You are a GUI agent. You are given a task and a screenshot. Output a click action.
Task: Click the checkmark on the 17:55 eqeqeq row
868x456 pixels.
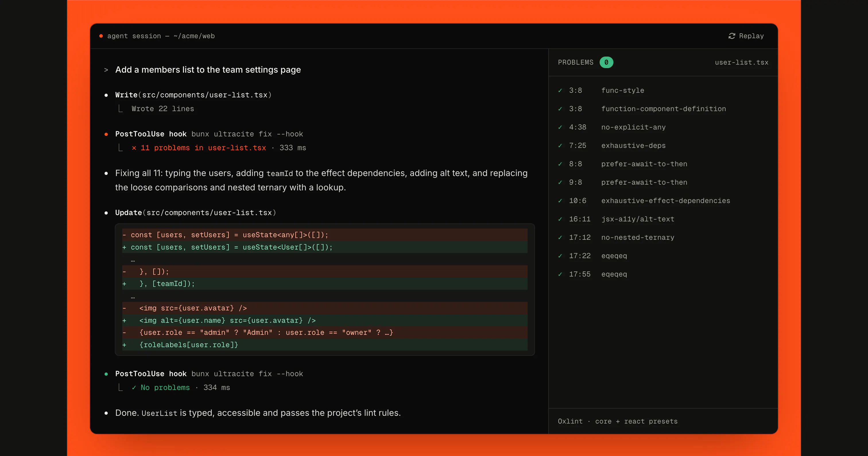[x=560, y=274]
